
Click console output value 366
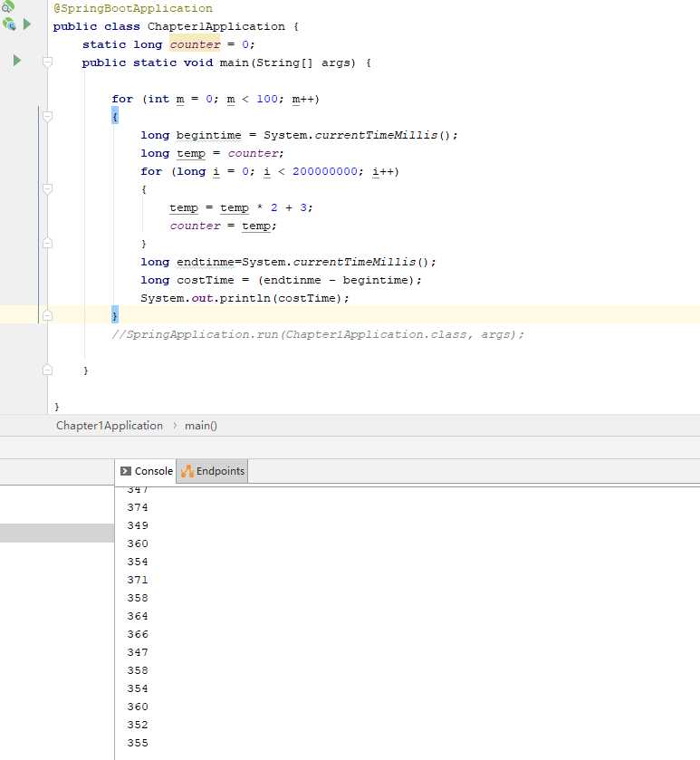[x=138, y=634]
